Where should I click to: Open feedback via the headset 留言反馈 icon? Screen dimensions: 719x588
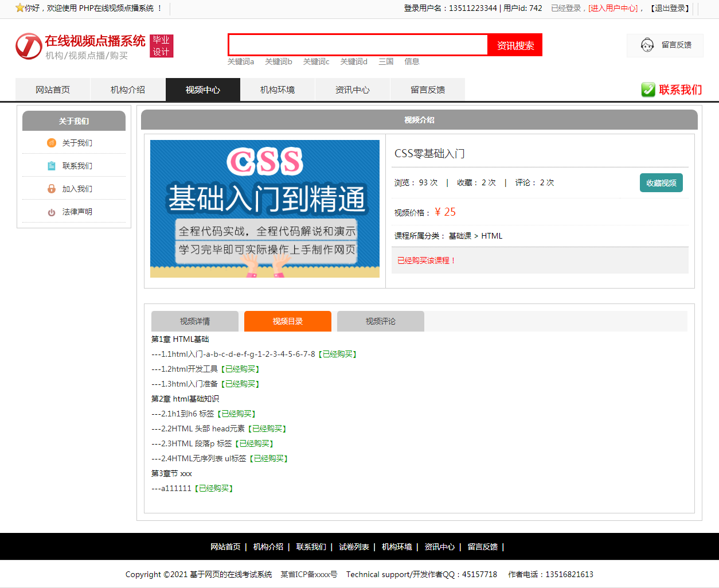point(647,45)
